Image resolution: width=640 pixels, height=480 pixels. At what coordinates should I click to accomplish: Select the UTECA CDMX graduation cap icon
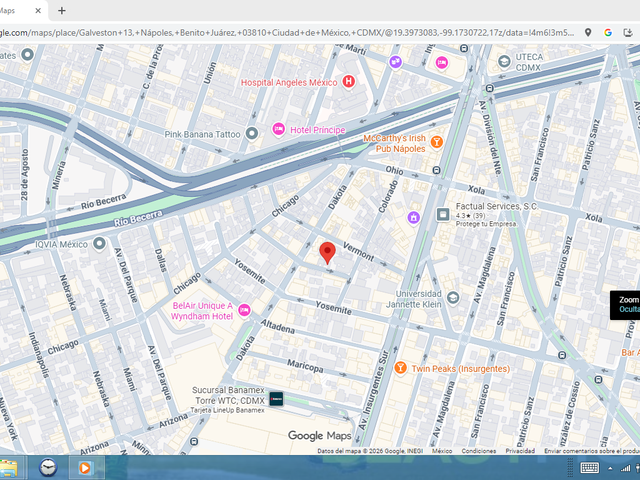coord(504,62)
